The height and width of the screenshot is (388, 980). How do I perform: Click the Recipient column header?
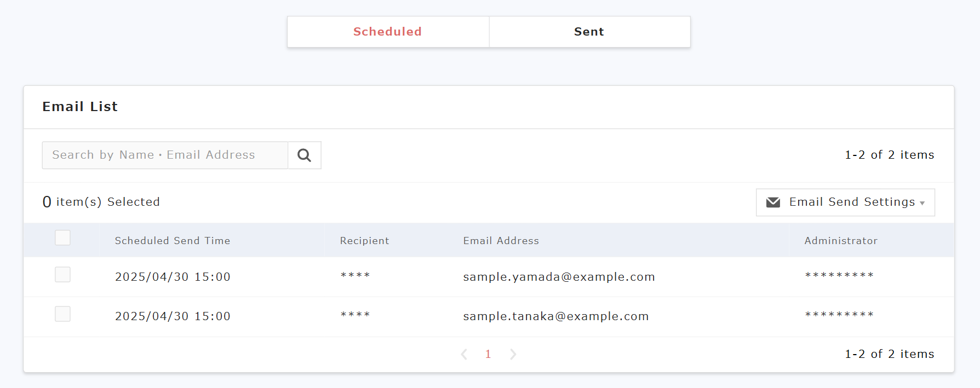[364, 241]
